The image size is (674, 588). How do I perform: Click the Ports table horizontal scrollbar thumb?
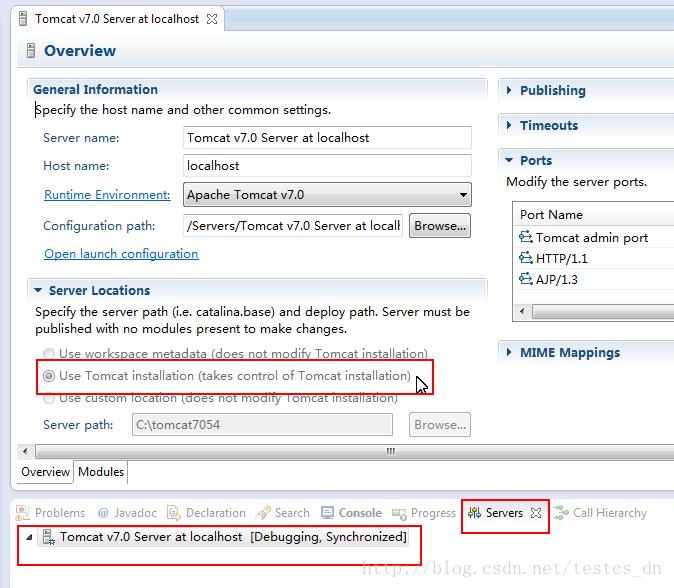click(x=603, y=311)
